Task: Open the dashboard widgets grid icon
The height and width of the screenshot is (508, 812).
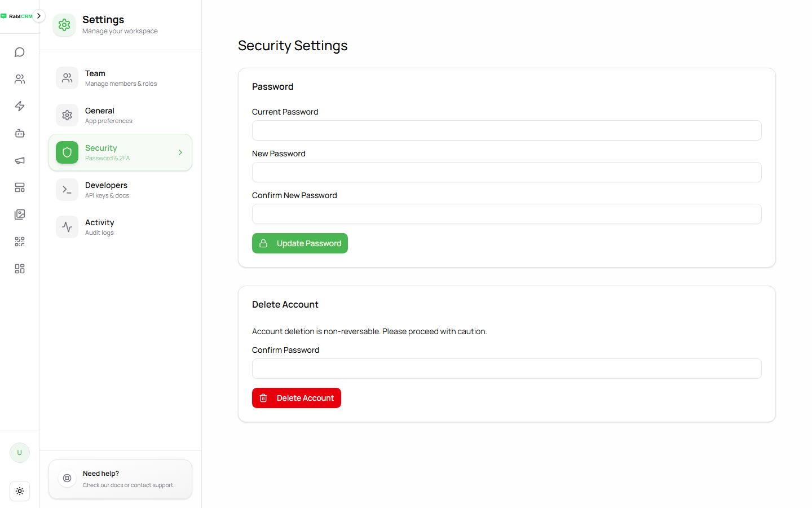Action: click(x=20, y=269)
